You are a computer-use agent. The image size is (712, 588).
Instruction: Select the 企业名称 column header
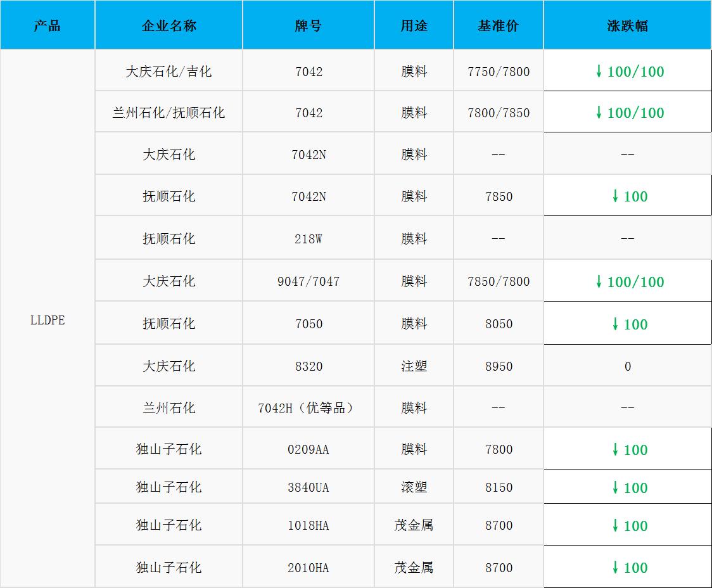click(x=168, y=26)
